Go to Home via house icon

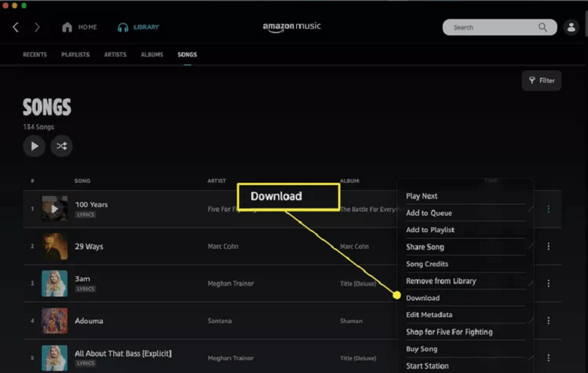point(68,27)
